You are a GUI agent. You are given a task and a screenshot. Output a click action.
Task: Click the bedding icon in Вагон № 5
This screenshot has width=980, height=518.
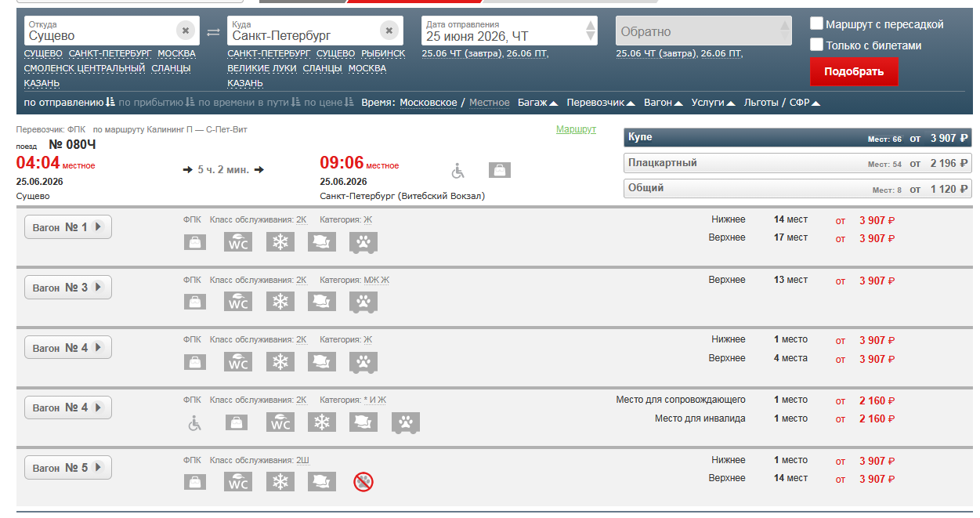[322, 482]
